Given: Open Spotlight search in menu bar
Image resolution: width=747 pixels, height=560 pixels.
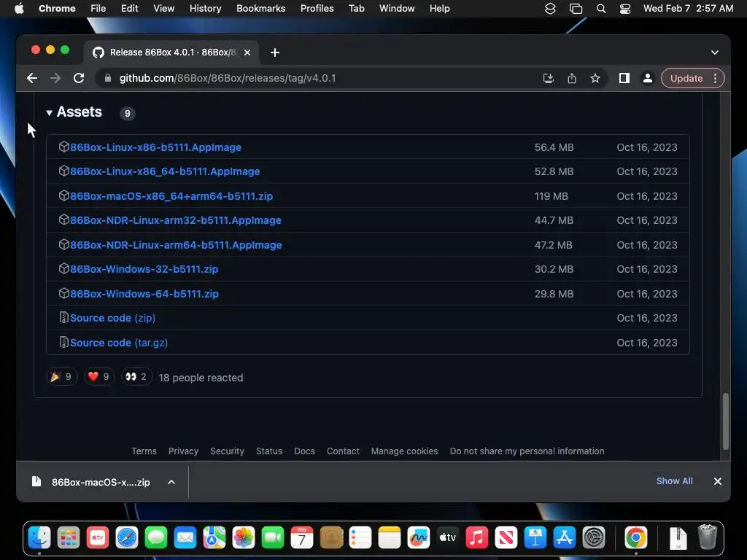Looking at the screenshot, I should [x=601, y=9].
